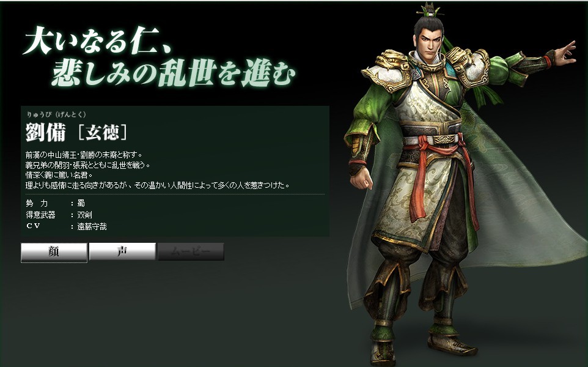Click the CV label

(33, 226)
